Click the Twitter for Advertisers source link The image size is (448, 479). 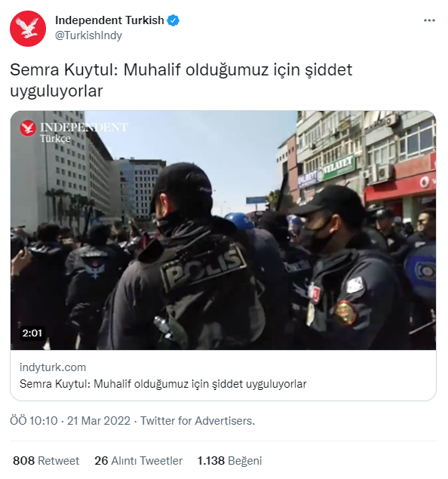click(198, 421)
